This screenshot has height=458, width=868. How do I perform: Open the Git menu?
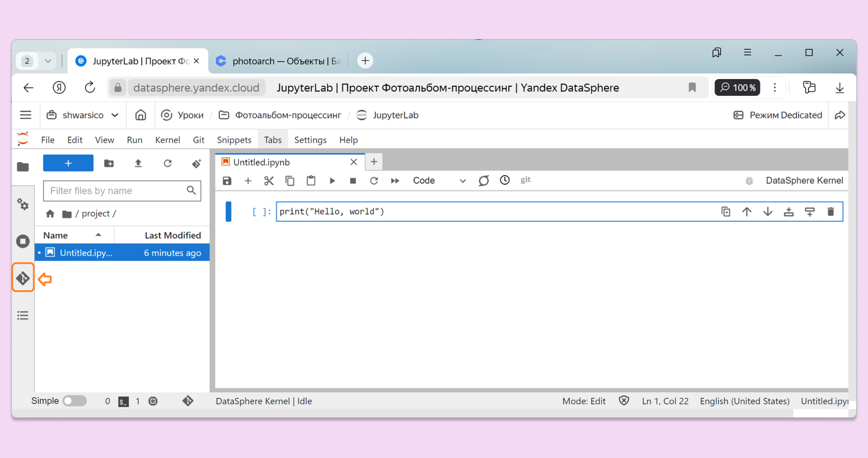(199, 140)
